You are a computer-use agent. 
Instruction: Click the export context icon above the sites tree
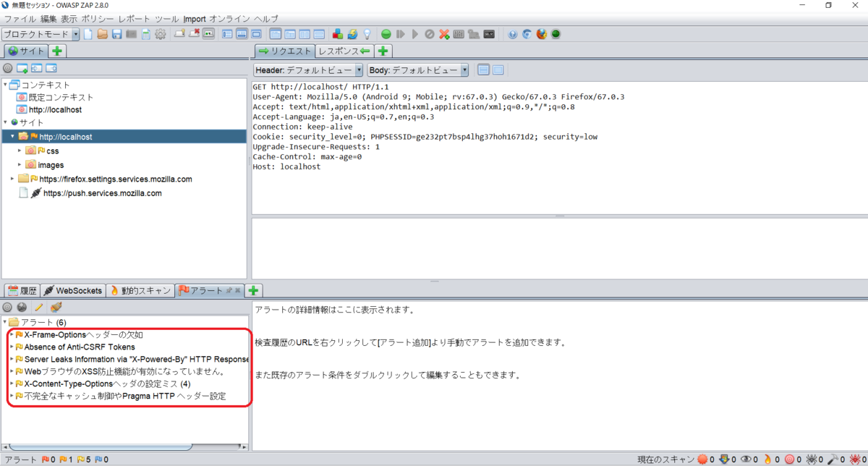pyautogui.click(x=51, y=68)
